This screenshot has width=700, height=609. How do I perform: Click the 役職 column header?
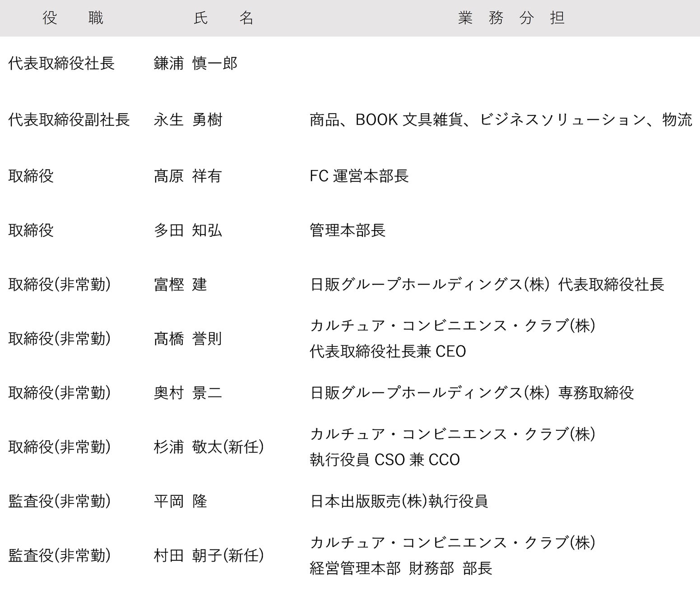73,18
